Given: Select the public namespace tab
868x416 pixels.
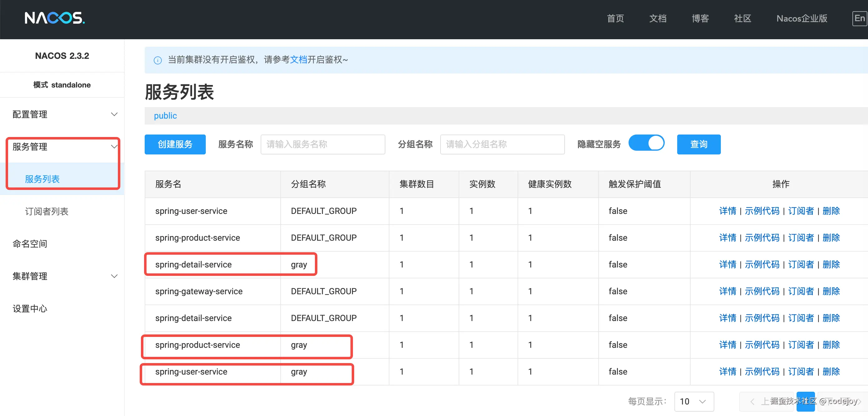Looking at the screenshot, I should click(x=165, y=116).
